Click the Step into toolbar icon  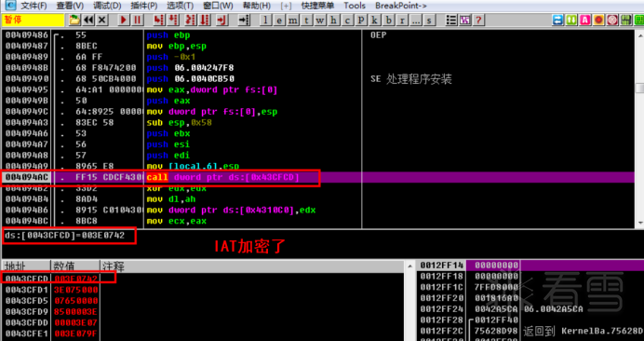[x=159, y=20]
